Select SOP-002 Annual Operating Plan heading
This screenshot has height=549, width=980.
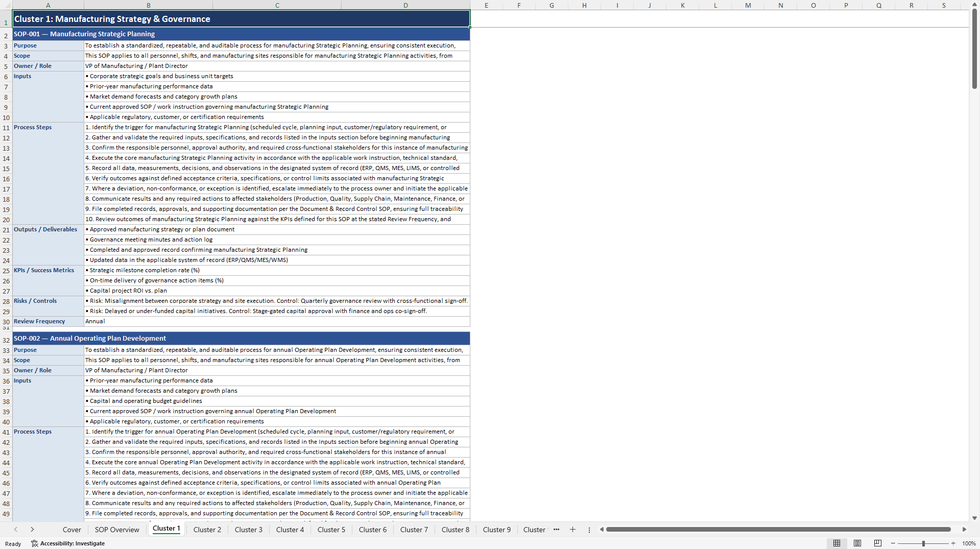241,339
